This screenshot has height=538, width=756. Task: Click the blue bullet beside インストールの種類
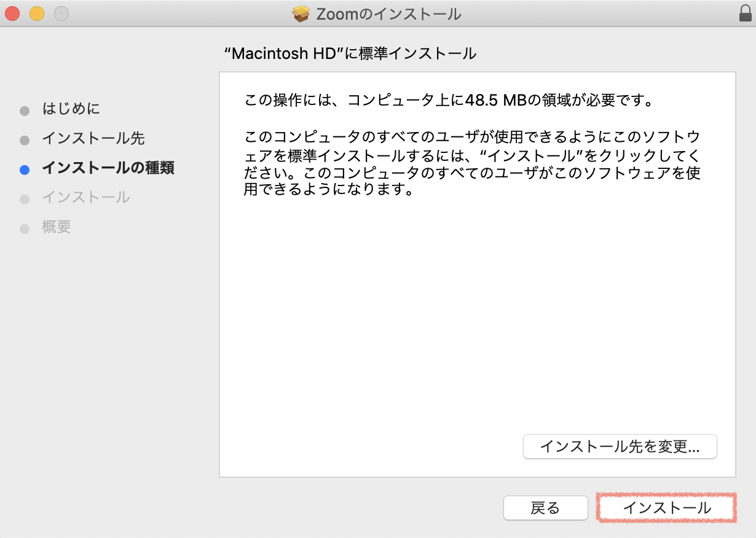pyautogui.click(x=25, y=170)
